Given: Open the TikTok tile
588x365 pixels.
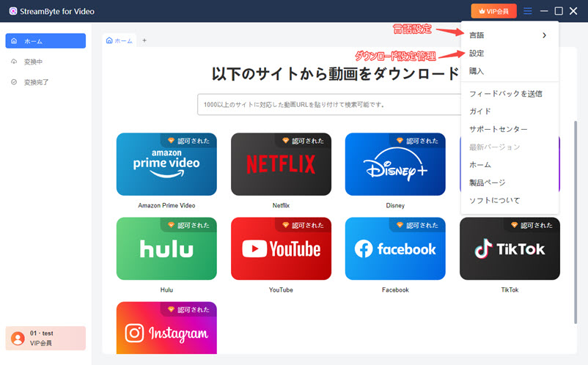Looking at the screenshot, I should [x=510, y=248].
